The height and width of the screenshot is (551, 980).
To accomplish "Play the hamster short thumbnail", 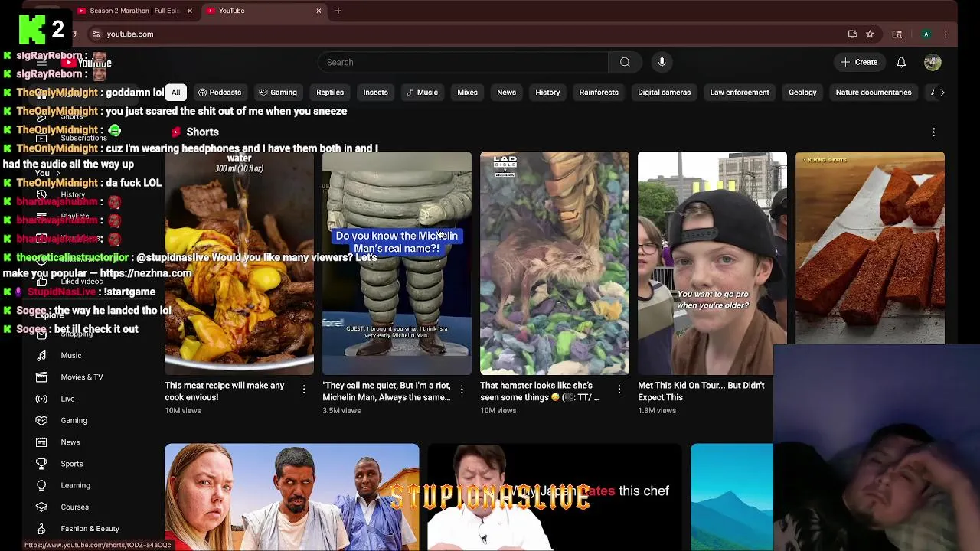I will point(554,263).
